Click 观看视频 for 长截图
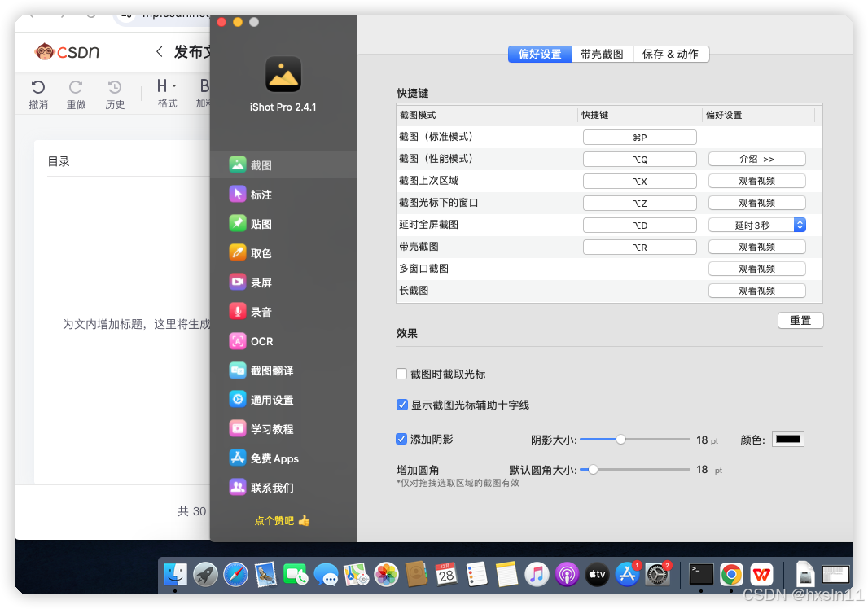Image resolution: width=868 pixels, height=609 pixels. [x=756, y=291]
